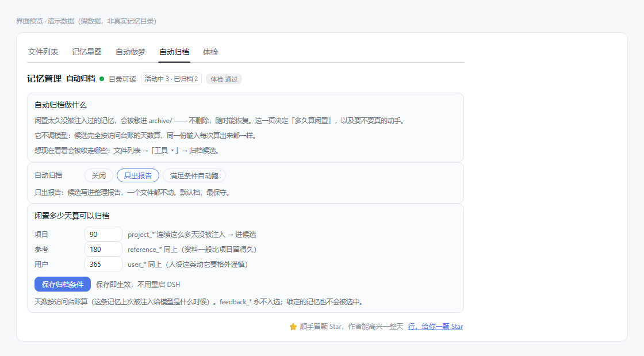Select the 自动归档 tab
The image size is (644, 356).
click(x=174, y=52)
